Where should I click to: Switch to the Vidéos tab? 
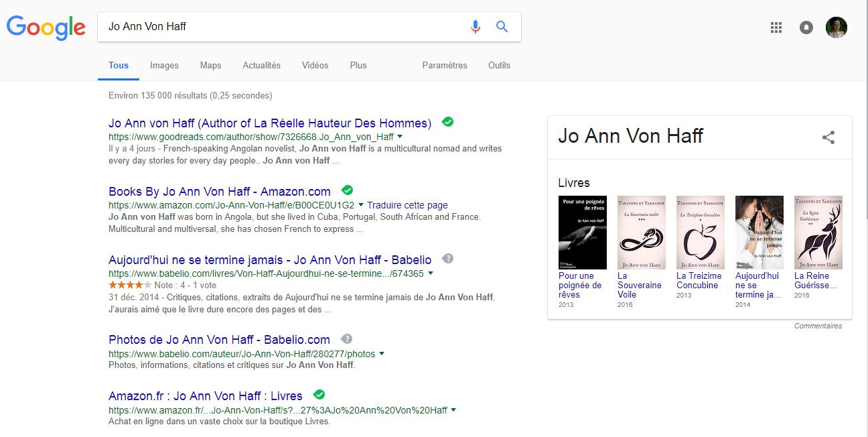pyautogui.click(x=315, y=65)
